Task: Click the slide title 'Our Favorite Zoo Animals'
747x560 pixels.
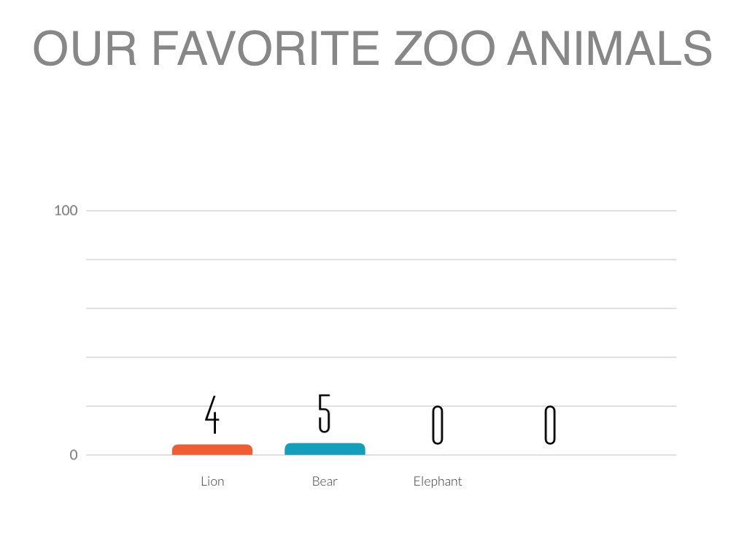Action: [373, 49]
